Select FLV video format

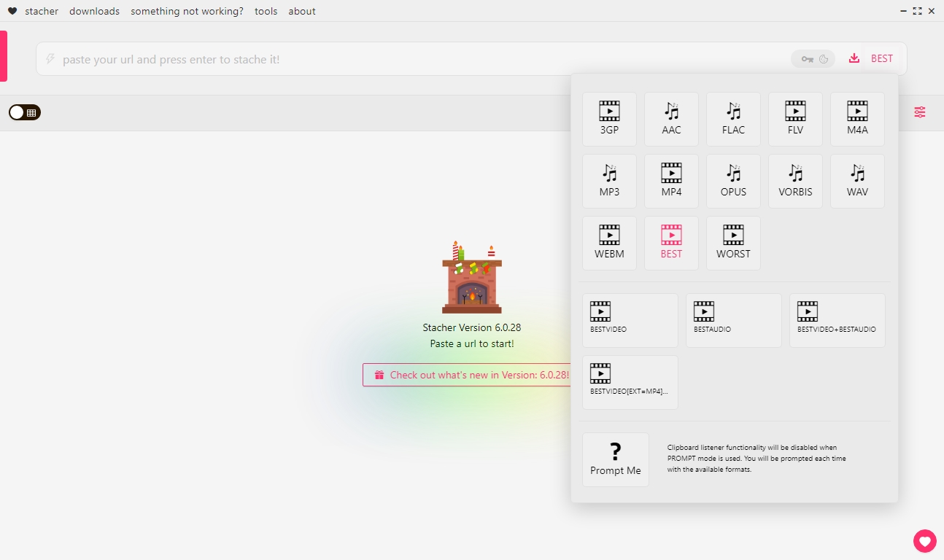[x=795, y=119]
